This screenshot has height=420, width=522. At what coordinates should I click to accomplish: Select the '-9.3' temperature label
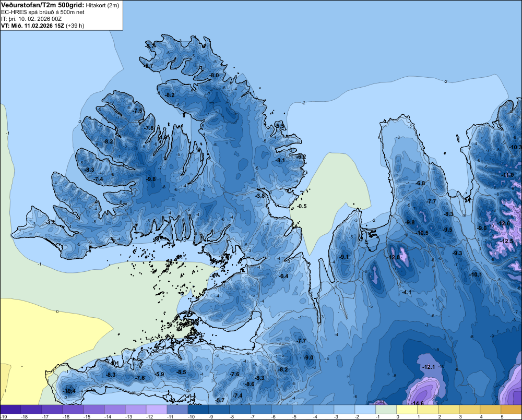pyautogui.click(x=457, y=253)
